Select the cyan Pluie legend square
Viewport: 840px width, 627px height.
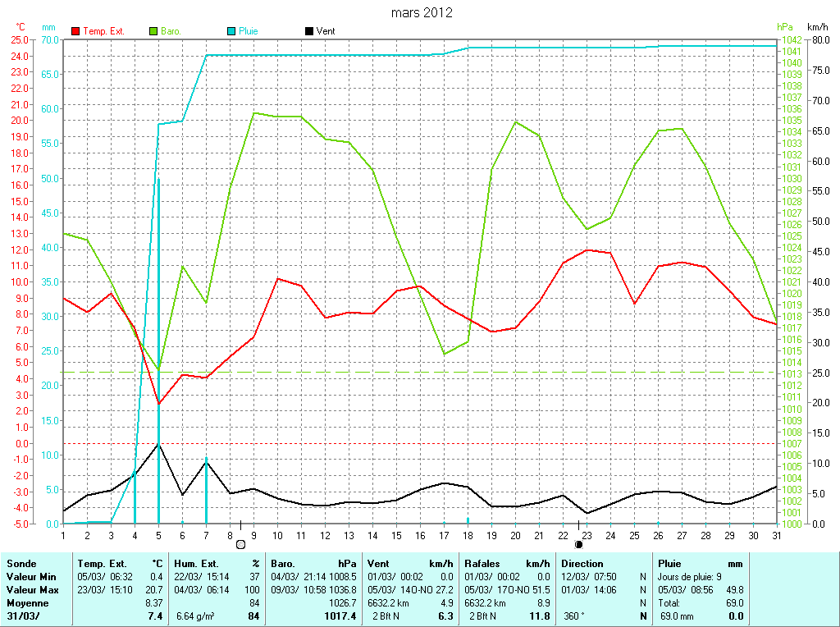[231, 31]
